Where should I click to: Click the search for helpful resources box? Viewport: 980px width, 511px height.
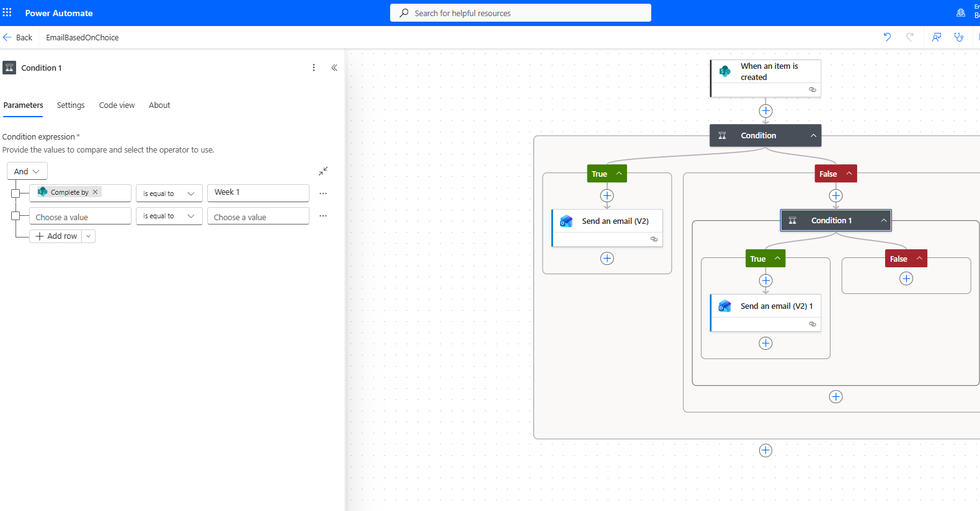coord(520,13)
